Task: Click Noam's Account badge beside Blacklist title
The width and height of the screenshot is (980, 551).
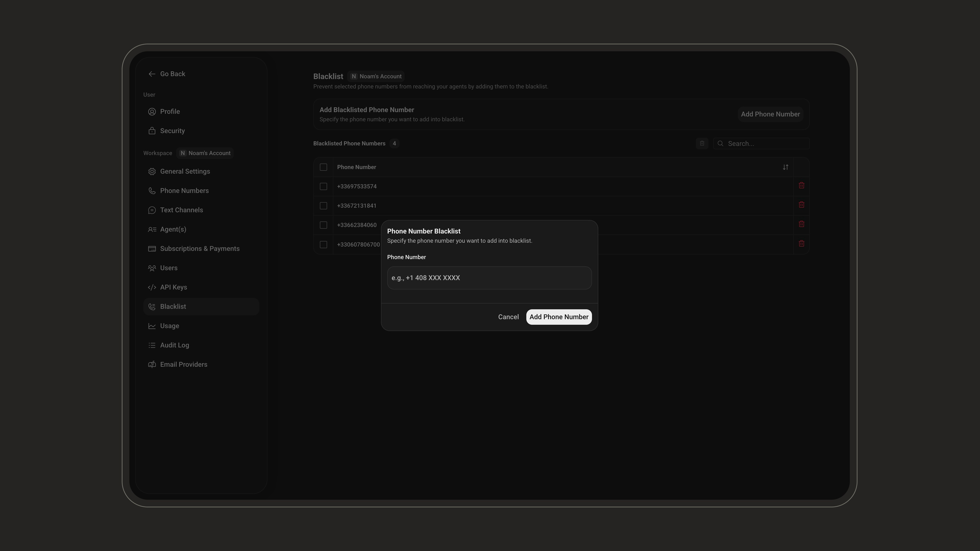Action: 376,77
